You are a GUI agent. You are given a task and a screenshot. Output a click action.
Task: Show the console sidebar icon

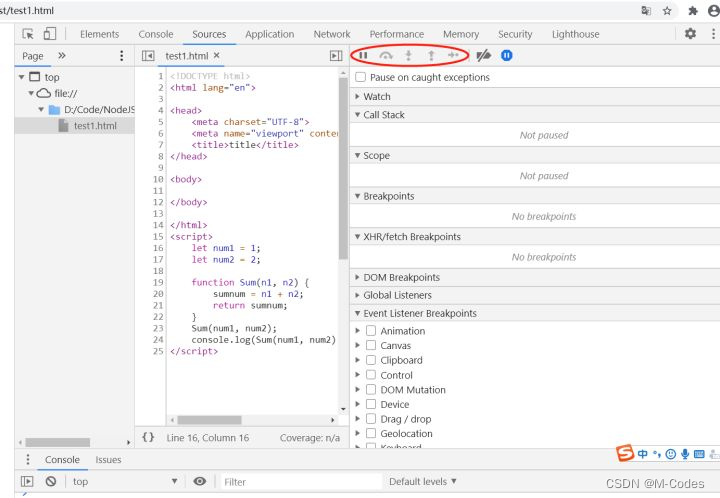tap(27, 481)
